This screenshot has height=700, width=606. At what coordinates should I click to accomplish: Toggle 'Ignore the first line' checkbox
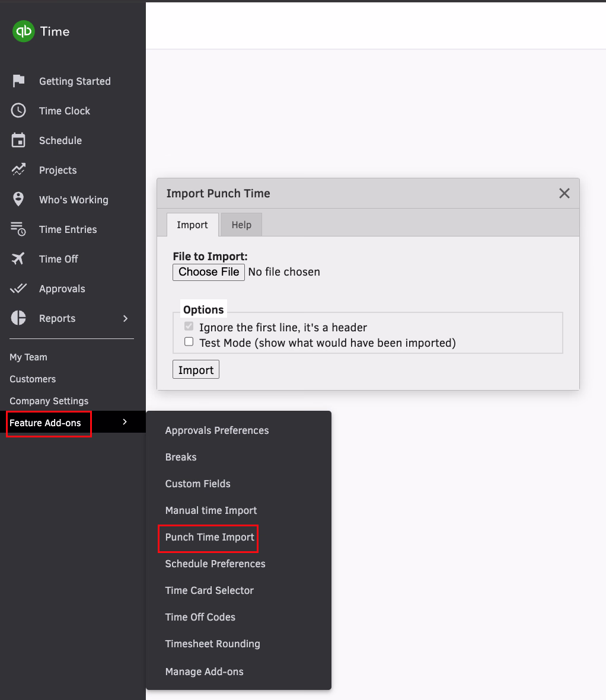(189, 327)
